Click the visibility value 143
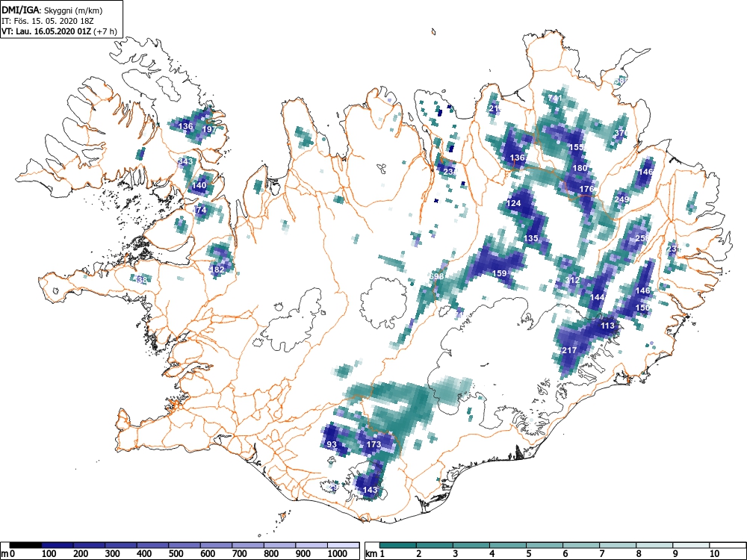Viewport: 747px width, 560px height. (371, 490)
